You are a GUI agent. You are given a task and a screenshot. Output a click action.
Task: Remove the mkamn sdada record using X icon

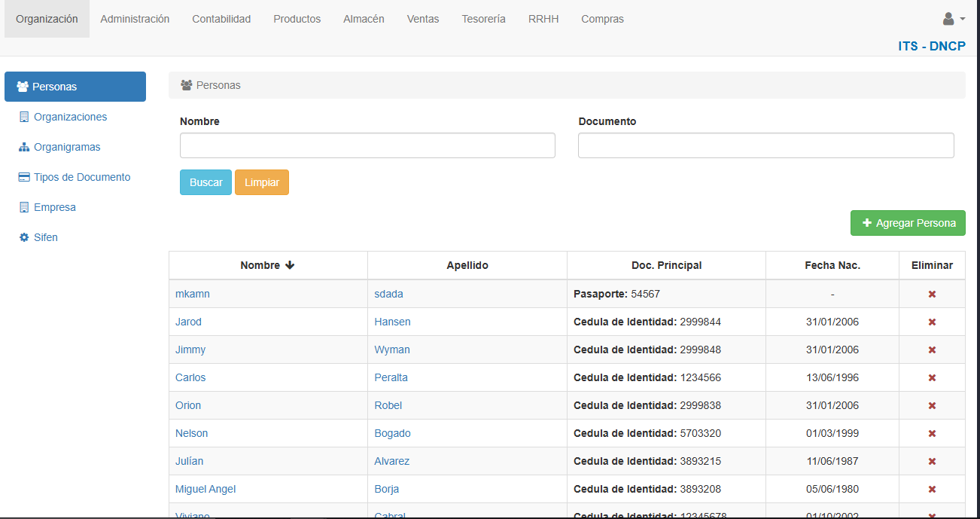click(932, 294)
